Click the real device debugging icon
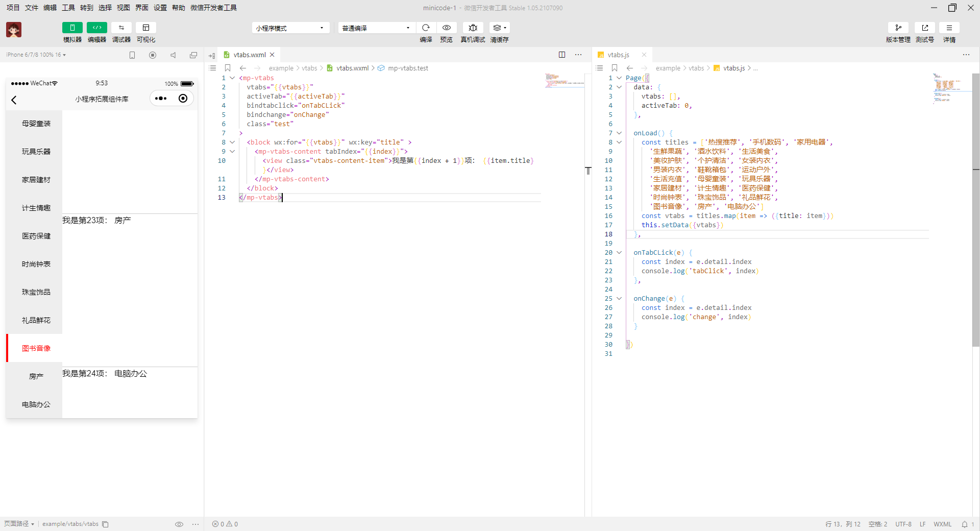The width and height of the screenshot is (980, 531). (473, 28)
